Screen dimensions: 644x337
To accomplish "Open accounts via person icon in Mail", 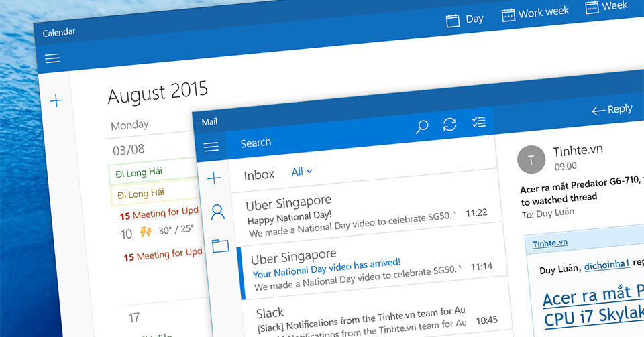I will tap(217, 212).
